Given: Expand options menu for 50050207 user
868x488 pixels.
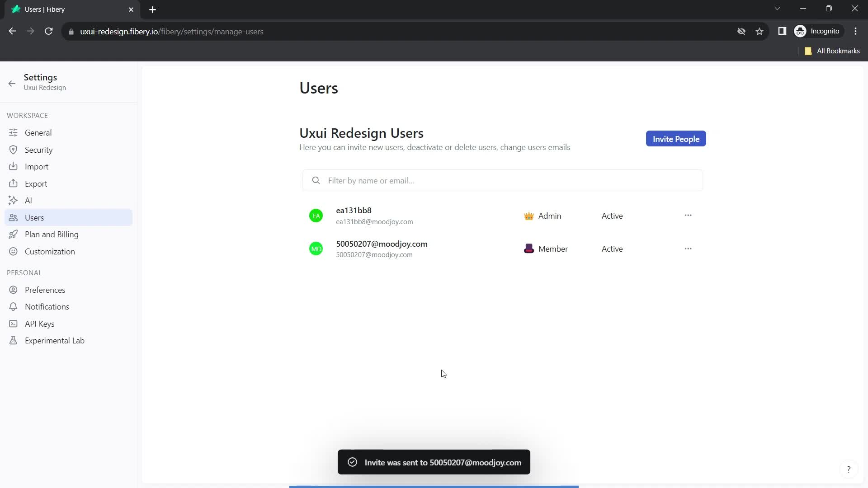Looking at the screenshot, I should point(688,249).
